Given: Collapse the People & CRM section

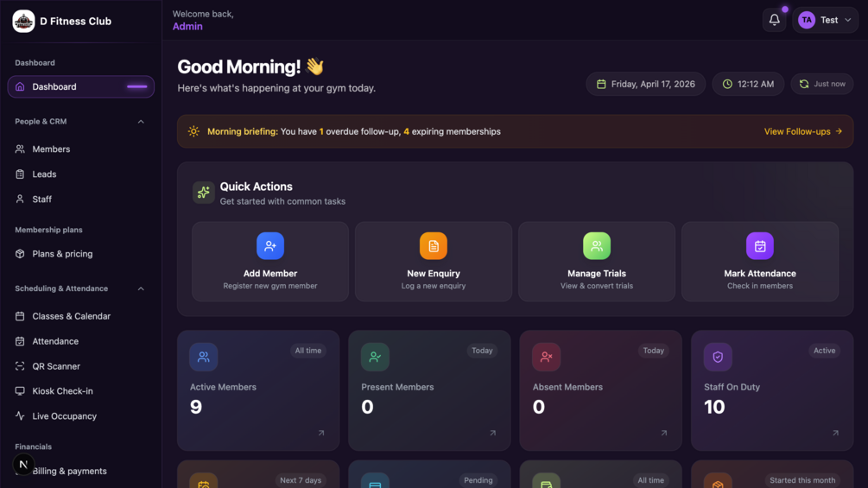Looking at the screenshot, I should point(141,122).
